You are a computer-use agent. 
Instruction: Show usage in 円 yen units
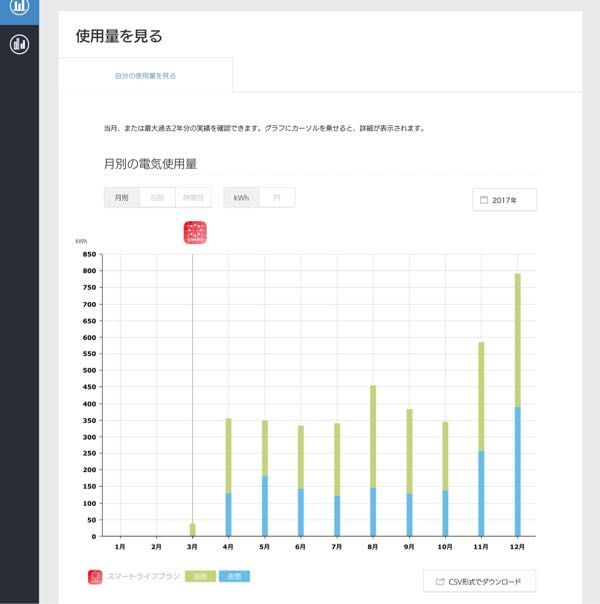click(x=277, y=198)
